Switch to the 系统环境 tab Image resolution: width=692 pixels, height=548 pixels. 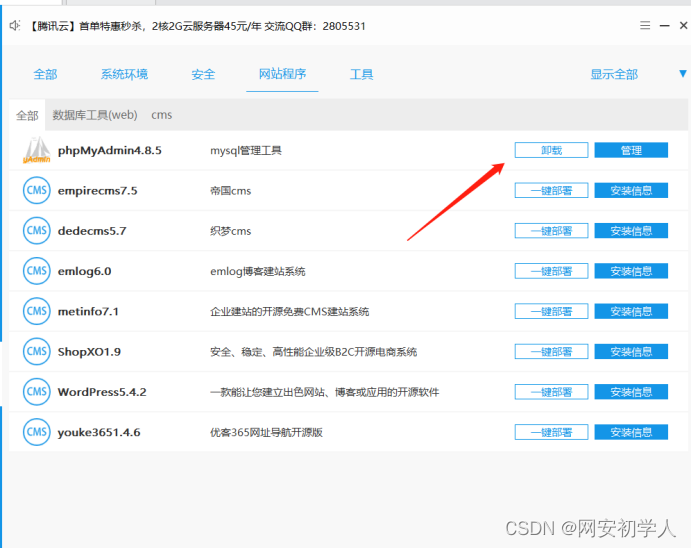tap(124, 74)
